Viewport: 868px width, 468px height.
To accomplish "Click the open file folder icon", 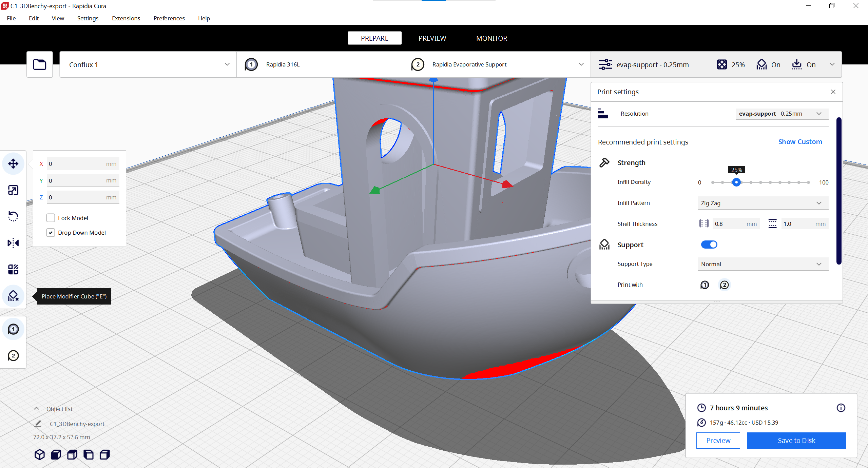I will coord(40,64).
